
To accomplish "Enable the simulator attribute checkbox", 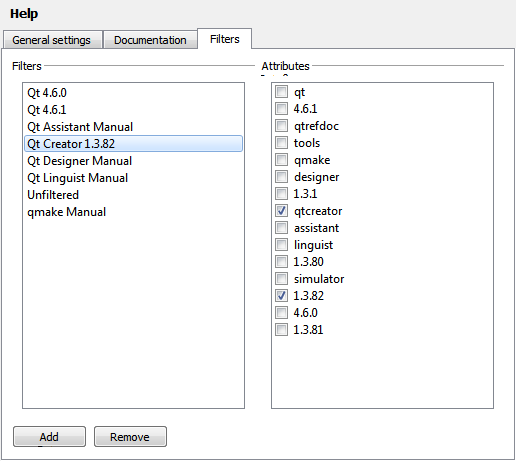I will [282, 279].
